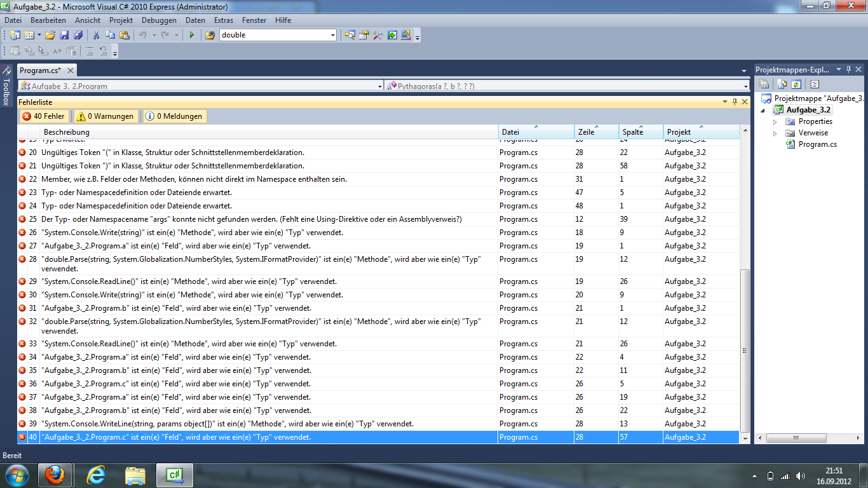Viewport: 868px width, 488px height.
Task: Click the Comment out lines icon
Action: point(90,51)
